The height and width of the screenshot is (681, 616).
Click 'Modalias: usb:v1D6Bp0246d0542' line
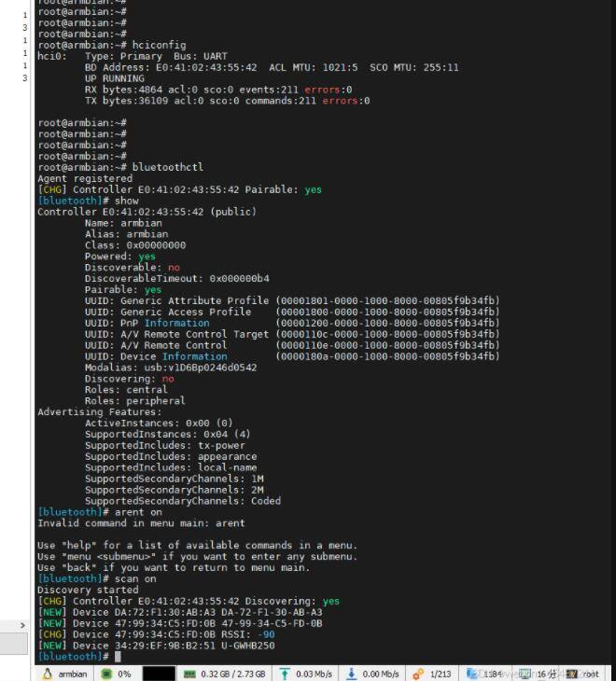coord(171,368)
